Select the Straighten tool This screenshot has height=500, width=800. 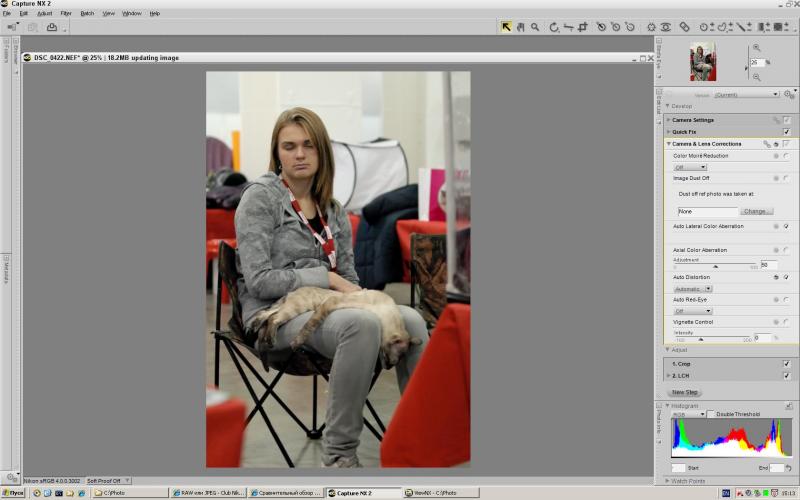[x=568, y=27]
